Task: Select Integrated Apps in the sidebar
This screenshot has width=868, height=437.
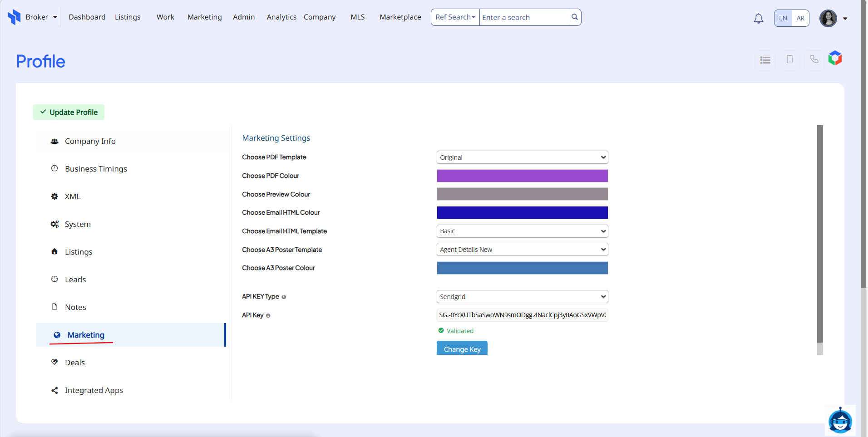Action: (94, 390)
